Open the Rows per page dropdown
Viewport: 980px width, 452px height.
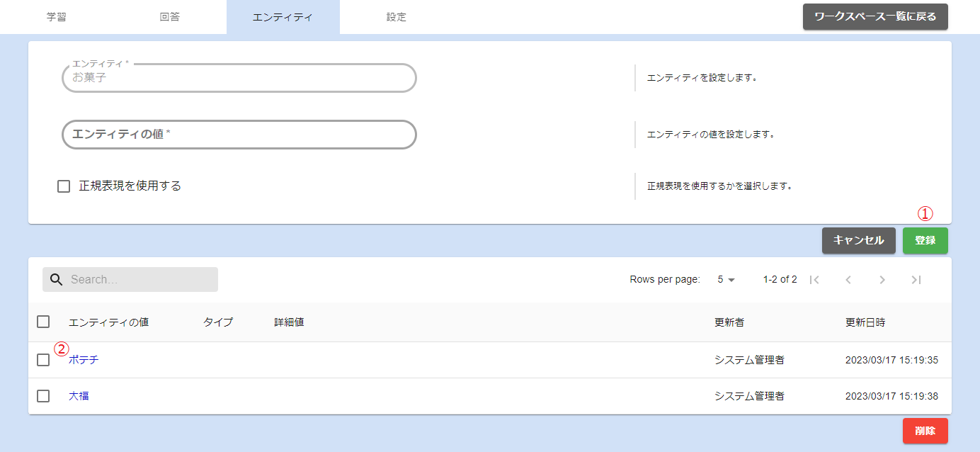tap(727, 280)
